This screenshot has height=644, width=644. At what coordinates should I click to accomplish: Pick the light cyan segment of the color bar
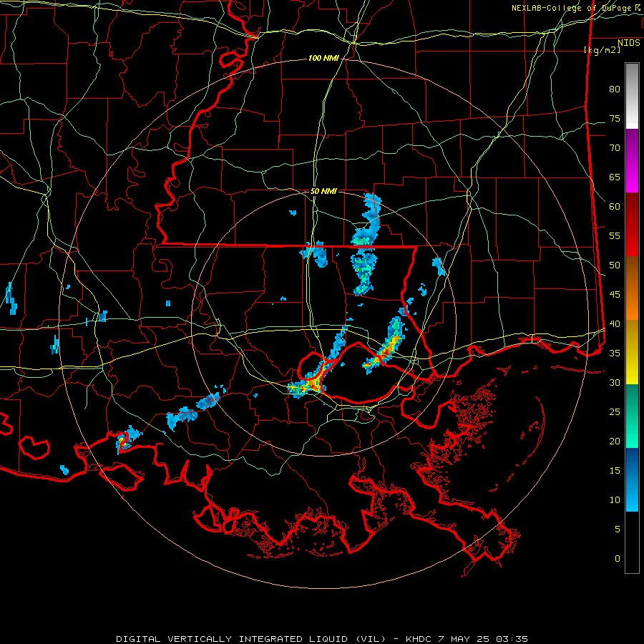632,496
